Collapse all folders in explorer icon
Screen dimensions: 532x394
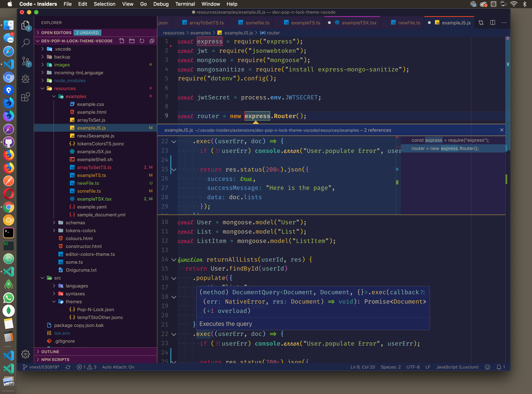point(152,41)
